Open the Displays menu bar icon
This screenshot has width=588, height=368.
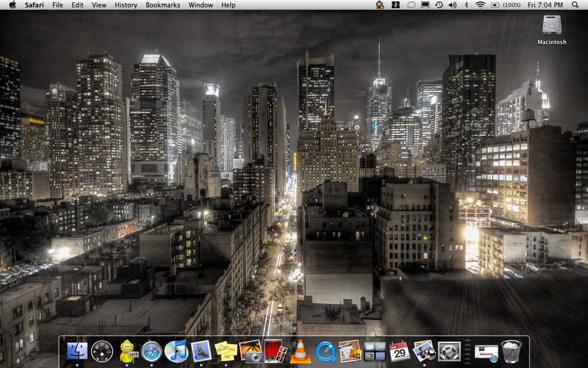click(x=425, y=5)
